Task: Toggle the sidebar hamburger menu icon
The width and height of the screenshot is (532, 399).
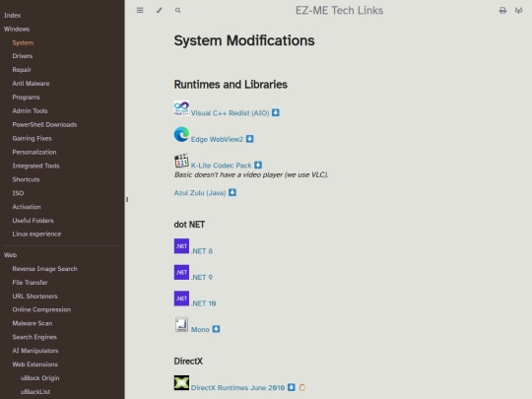Action: click(x=140, y=10)
